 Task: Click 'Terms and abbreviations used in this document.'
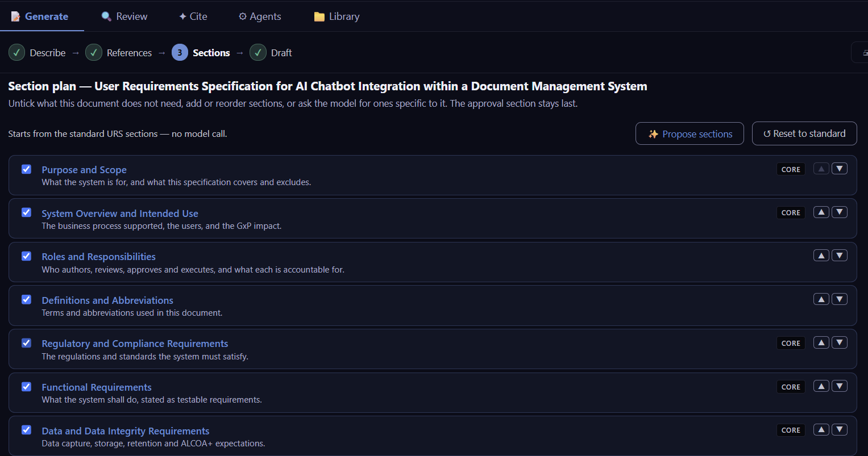click(x=132, y=313)
